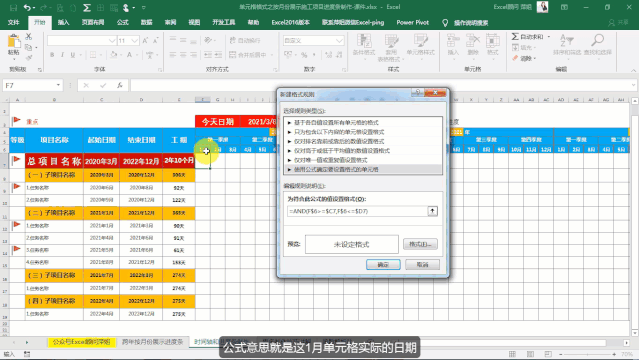Click the lightbulb Tell Me search icon
The image size is (639, 360).
pos(445,23)
